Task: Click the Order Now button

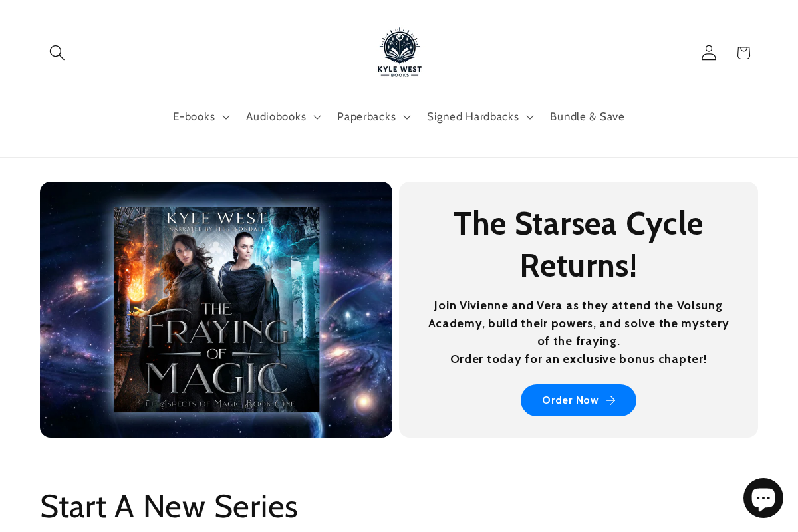Action: point(579,400)
